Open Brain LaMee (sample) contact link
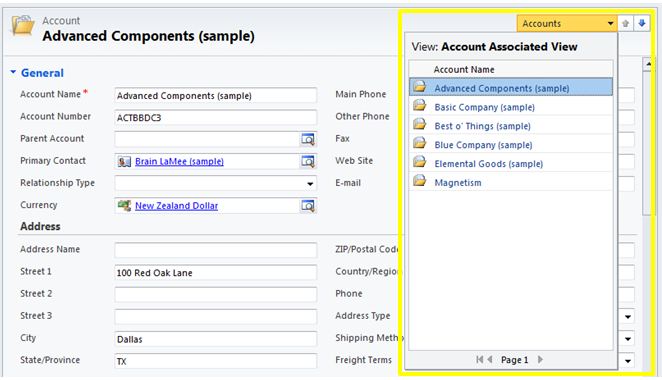This screenshot has width=662, height=380. click(179, 161)
